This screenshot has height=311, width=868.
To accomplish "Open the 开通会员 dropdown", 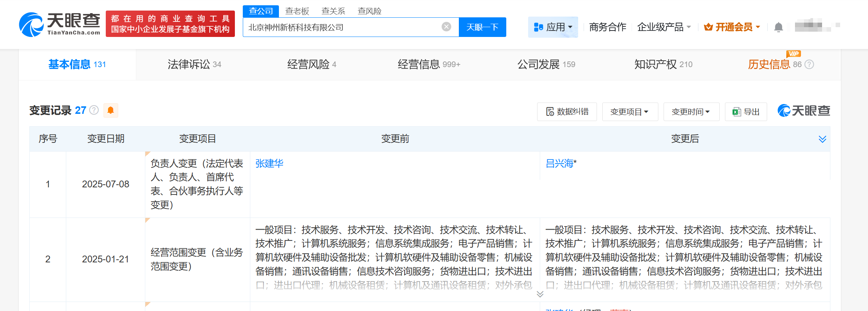I will click(732, 27).
